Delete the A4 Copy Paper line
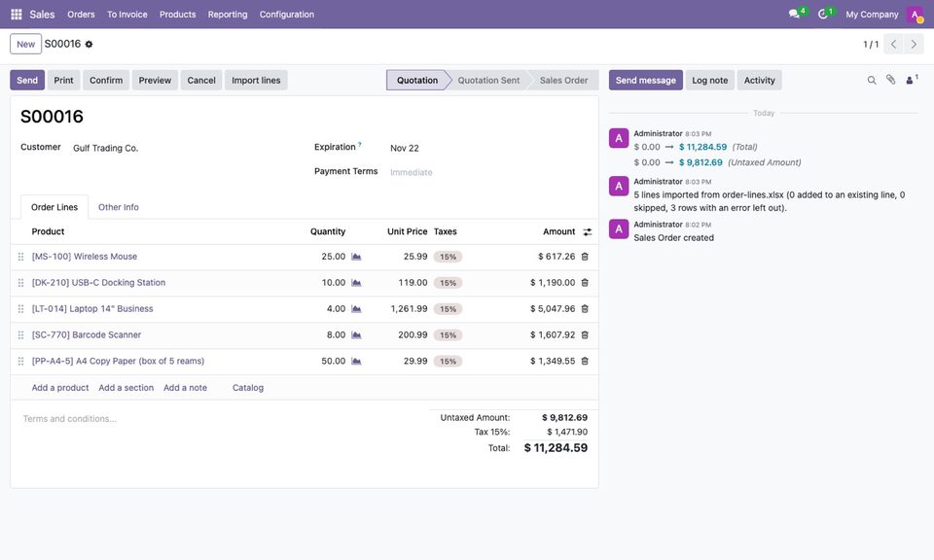The width and height of the screenshot is (934, 560). pyautogui.click(x=585, y=362)
